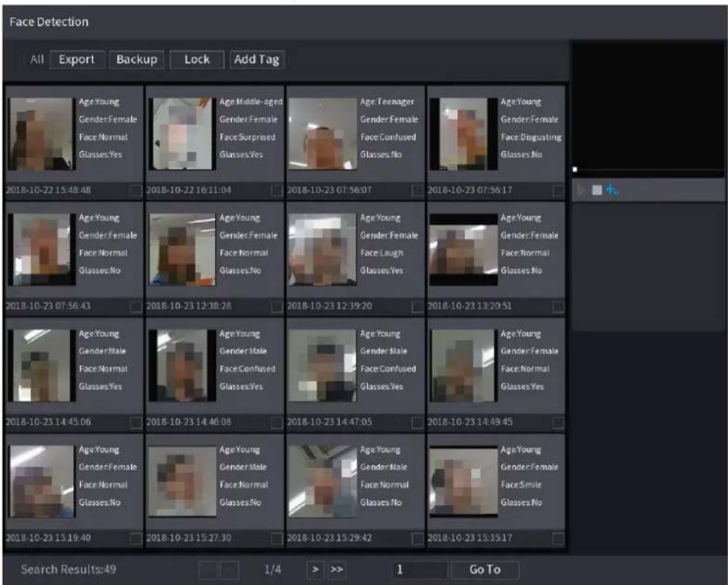Click the 'Face:Laugh' label
Screen dimensions: 728x585
coord(381,253)
